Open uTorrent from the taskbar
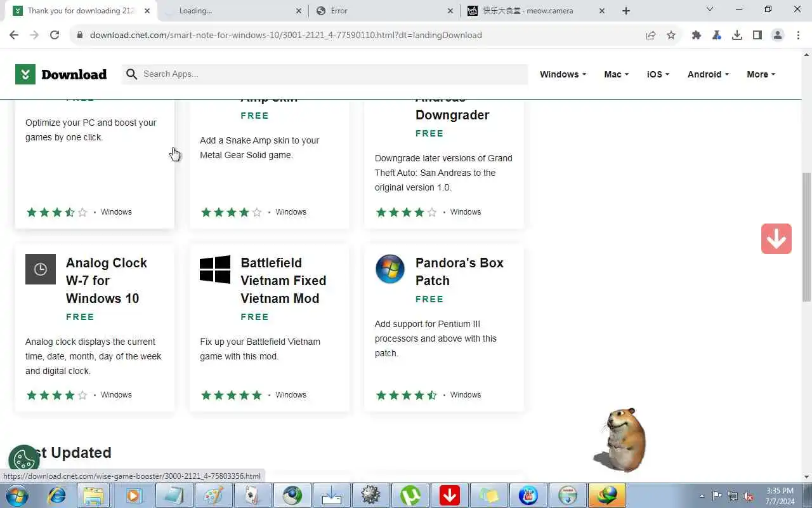The width and height of the screenshot is (812, 508). pos(410,495)
